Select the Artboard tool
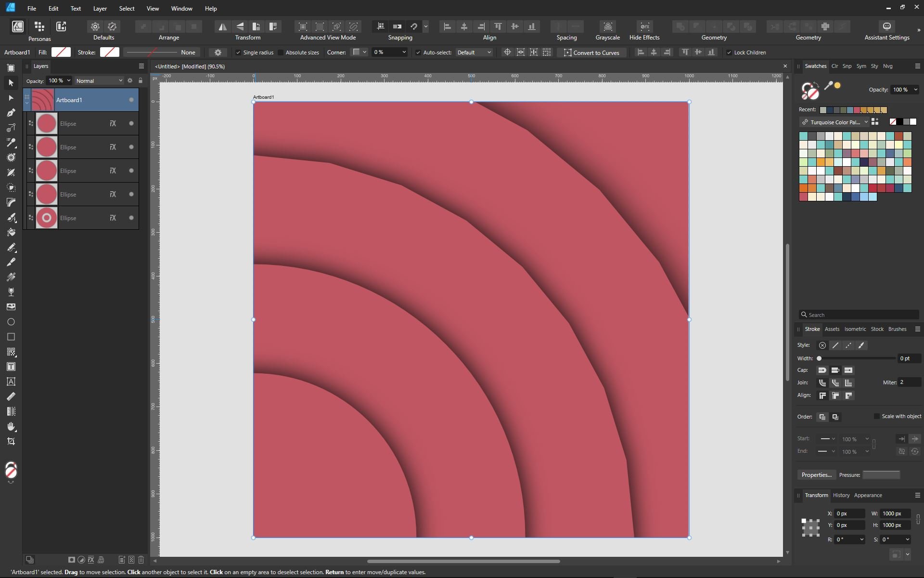924x578 pixels. 11,68
